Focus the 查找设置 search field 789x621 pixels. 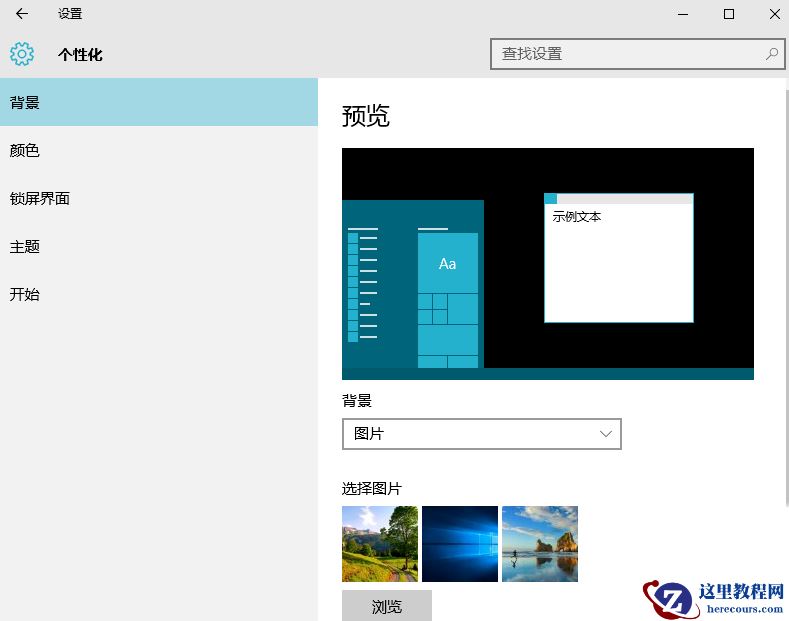[638, 54]
